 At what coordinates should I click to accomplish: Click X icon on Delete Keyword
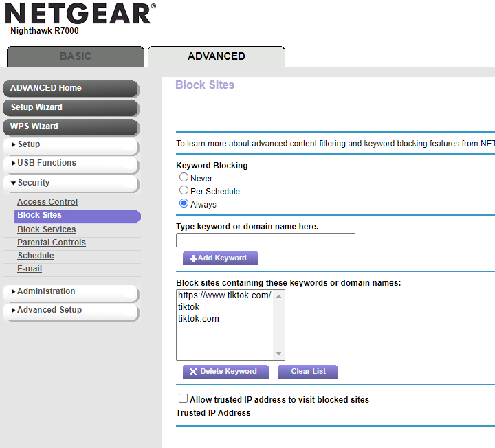click(x=193, y=372)
